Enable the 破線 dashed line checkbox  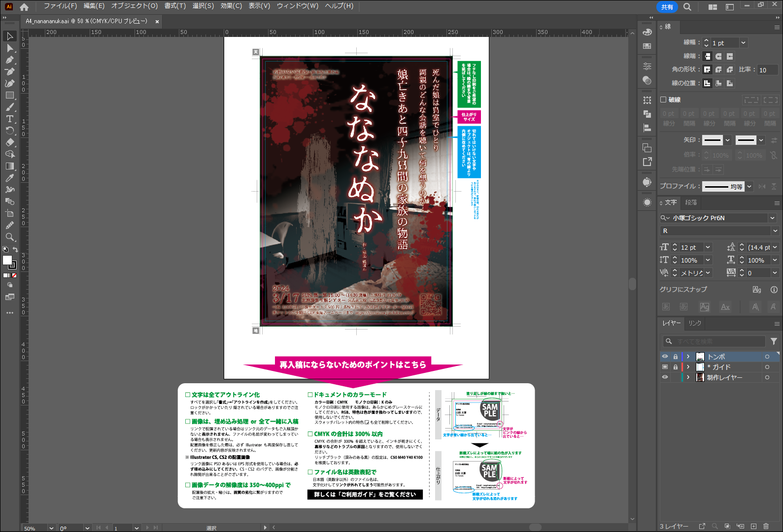pos(663,100)
